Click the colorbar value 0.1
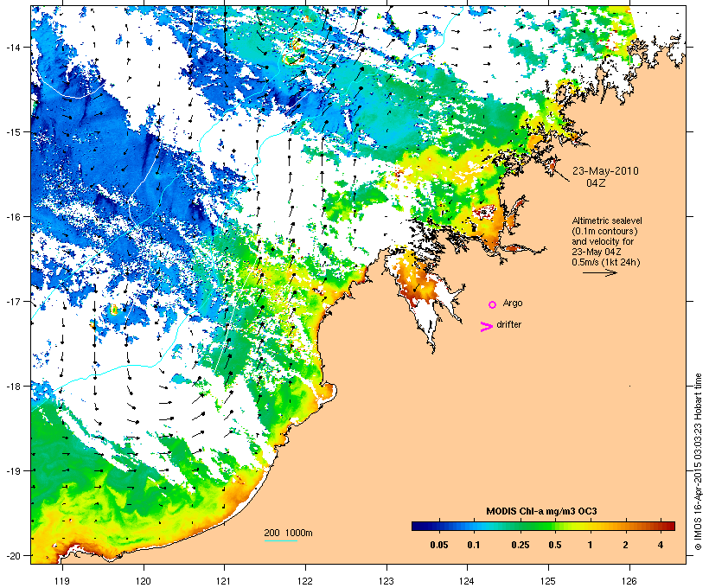Viewport: 709px width, 588px height. (x=474, y=545)
